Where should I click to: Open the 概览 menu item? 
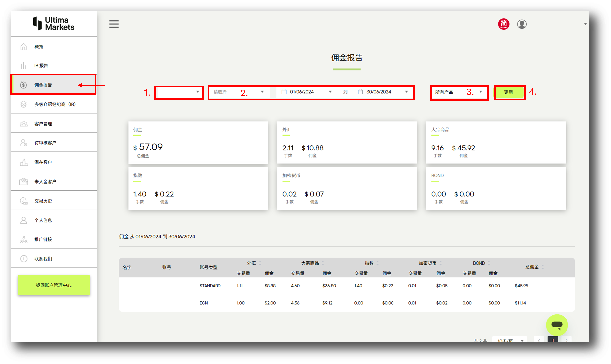(x=54, y=46)
